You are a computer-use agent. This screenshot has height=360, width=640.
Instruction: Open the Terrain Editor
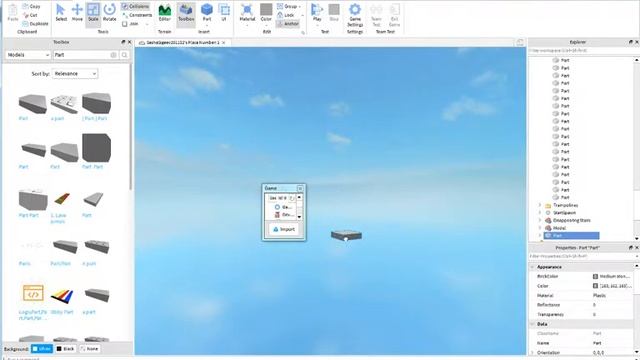[164, 12]
